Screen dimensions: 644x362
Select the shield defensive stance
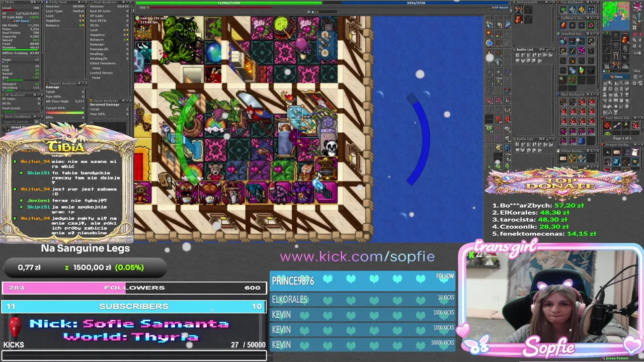click(x=634, y=46)
